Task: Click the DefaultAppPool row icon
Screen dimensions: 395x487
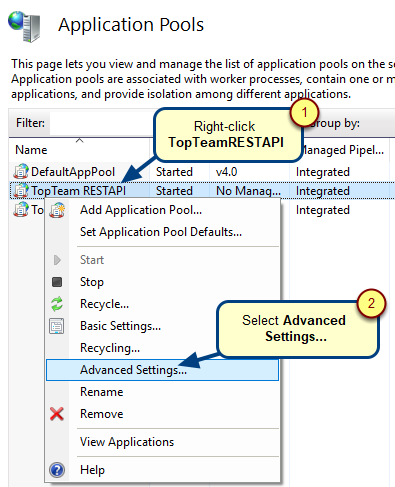Action: click(21, 172)
